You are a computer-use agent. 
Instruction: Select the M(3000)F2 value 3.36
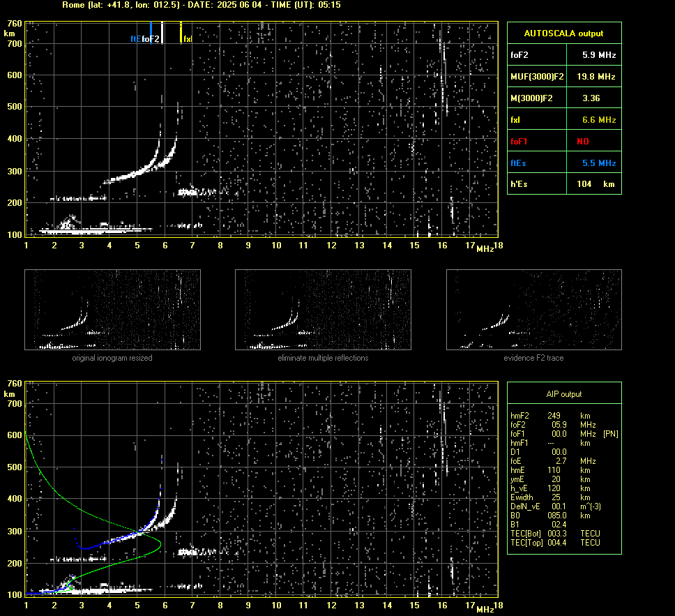coord(591,98)
